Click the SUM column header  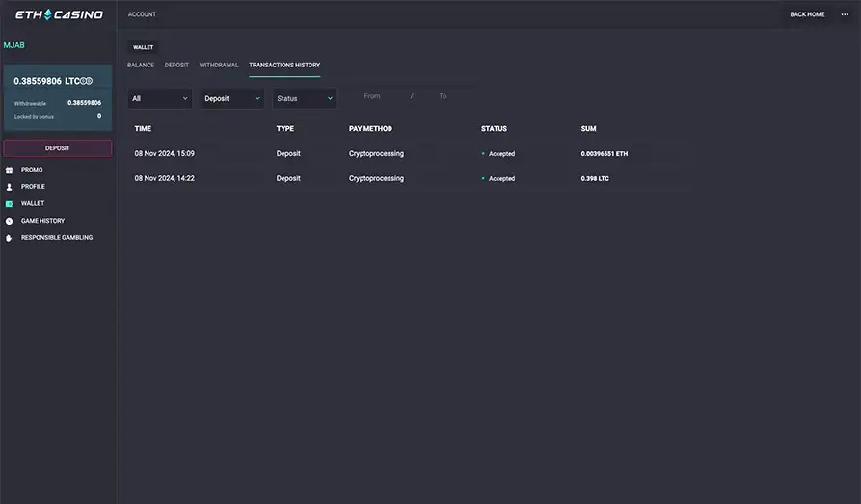click(x=589, y=128)
